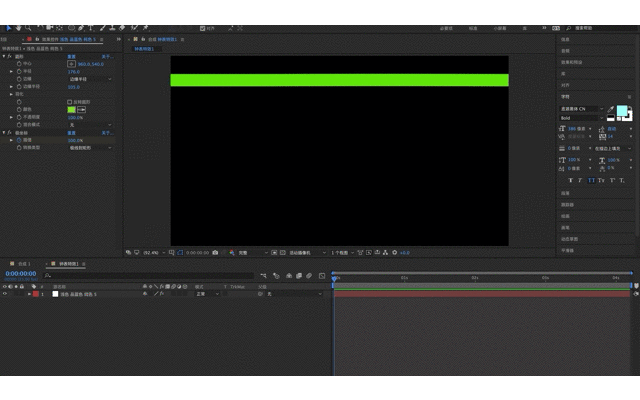Toggle the stopwatch for the 100.0% transition property
The width and height of the screenshot is (640, 400).
19,140
